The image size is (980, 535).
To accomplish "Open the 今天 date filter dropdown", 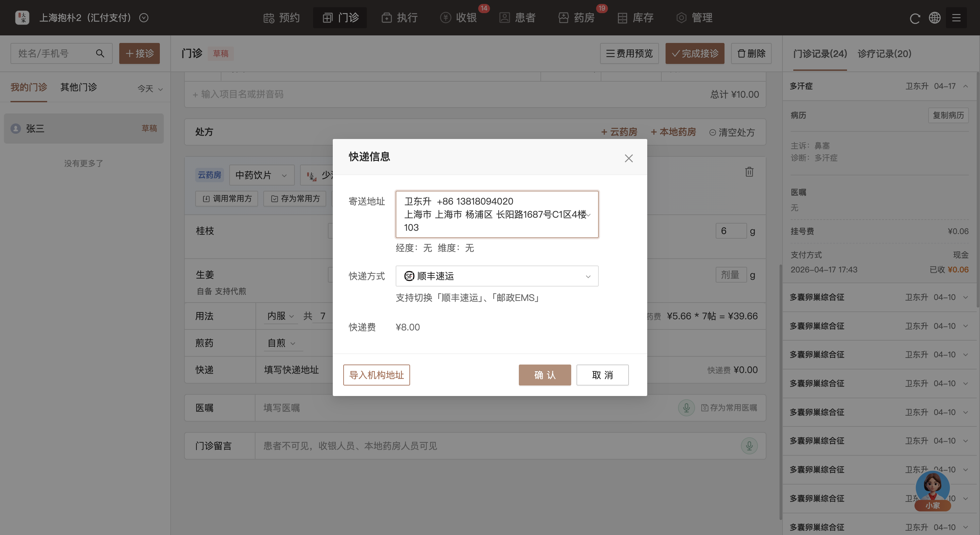I will pos(150,89).
